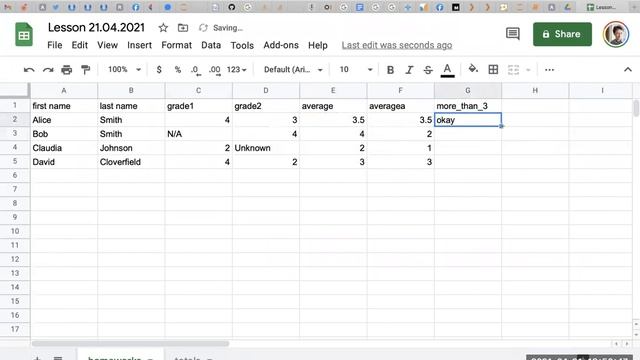Image resolution: width=640 pixels, height=360 pixels.
Task: Expand the merge cells dropdown arrow
Action: [x=528, y=70]
